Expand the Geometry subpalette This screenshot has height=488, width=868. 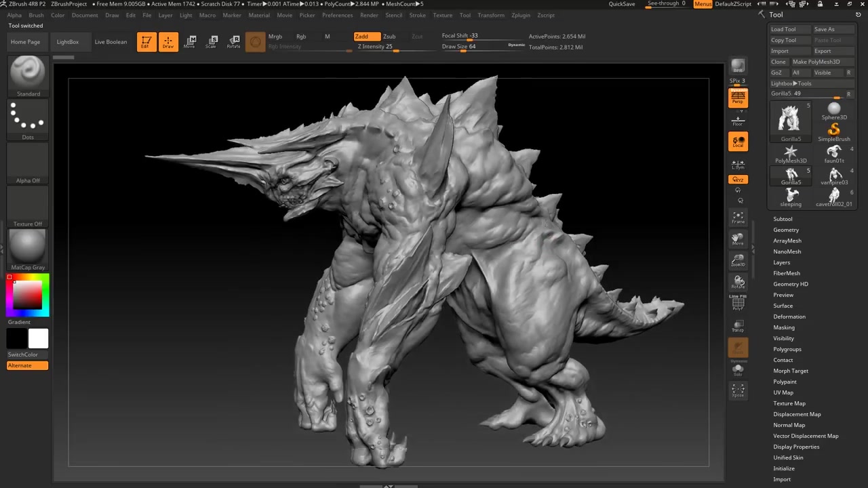pos(786,230)
